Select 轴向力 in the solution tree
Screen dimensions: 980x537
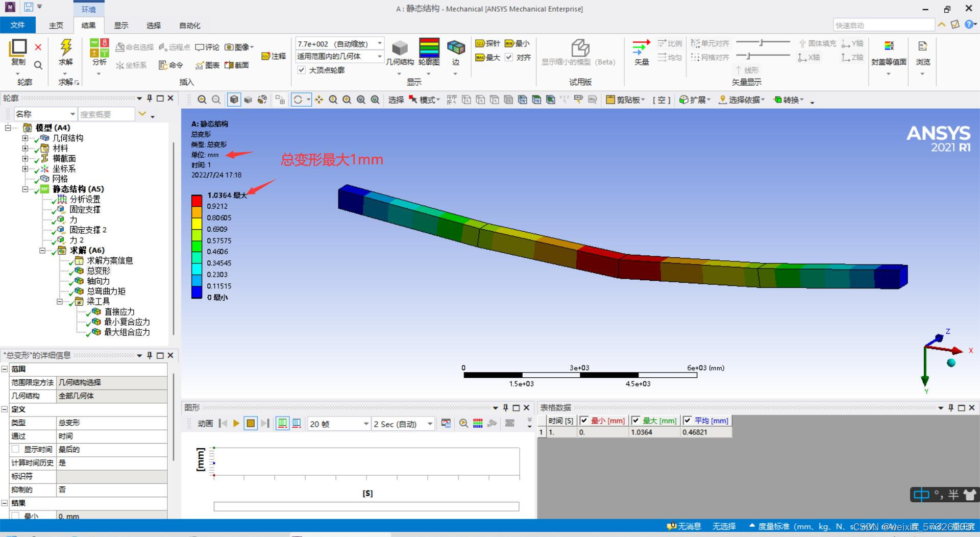click(98, 281)
